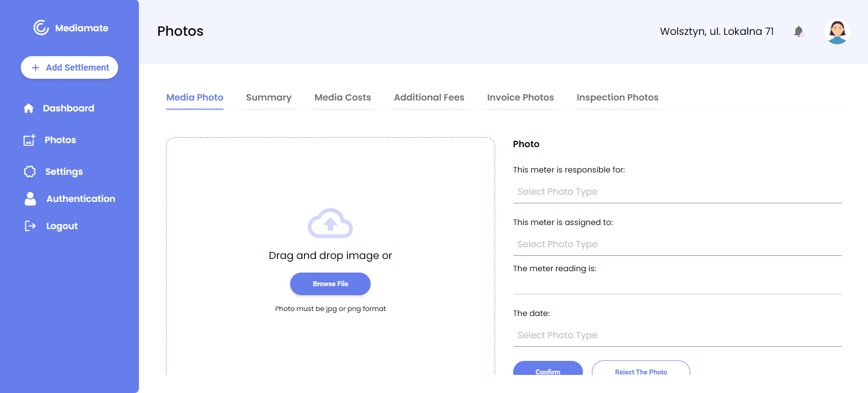Click the plus icon in Add Settlement
868x393 pixels.
pyautogui.click(x=35, y=67)
